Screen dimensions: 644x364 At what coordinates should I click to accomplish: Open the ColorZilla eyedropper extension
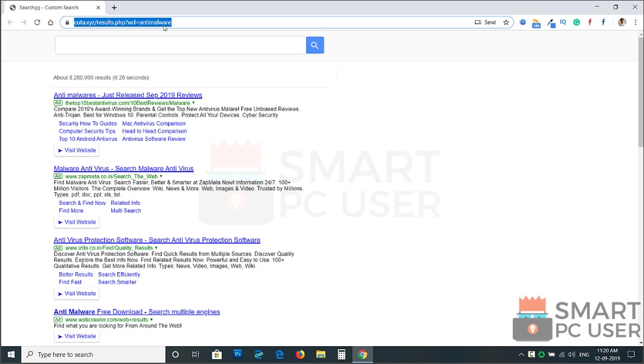[x=551, y=22]
